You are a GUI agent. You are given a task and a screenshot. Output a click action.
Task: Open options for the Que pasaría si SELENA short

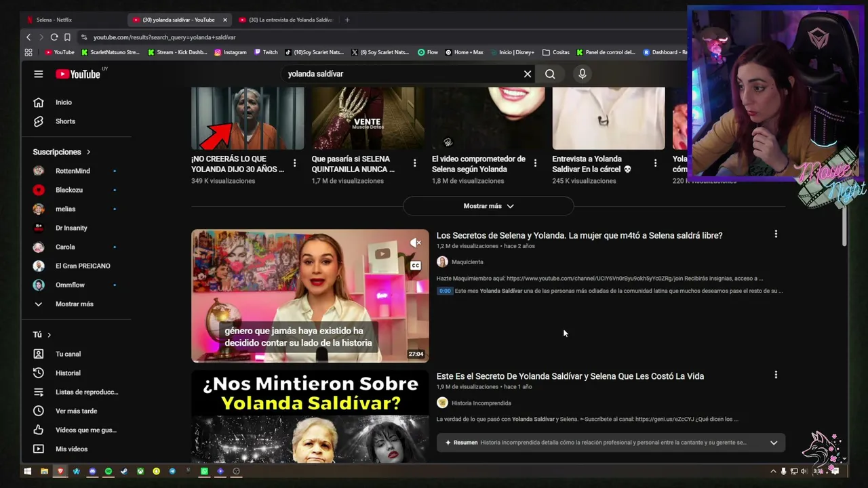[x=415, y=163]
